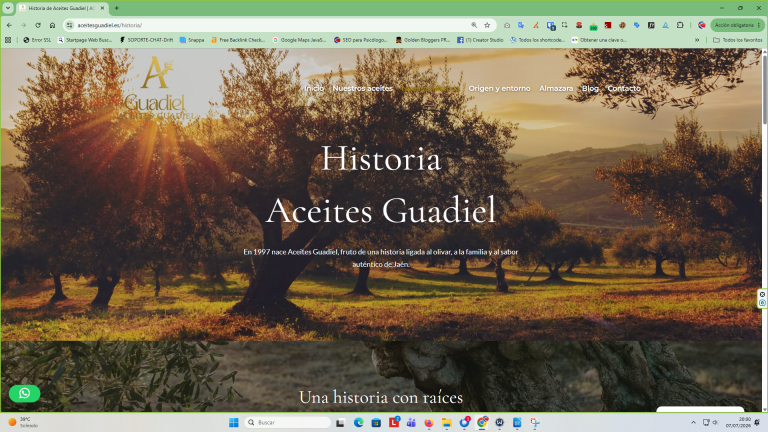The height and width of the screenshot is (432, 768).
Task: Open the blue tag extension icon
Action: (636, 25)
